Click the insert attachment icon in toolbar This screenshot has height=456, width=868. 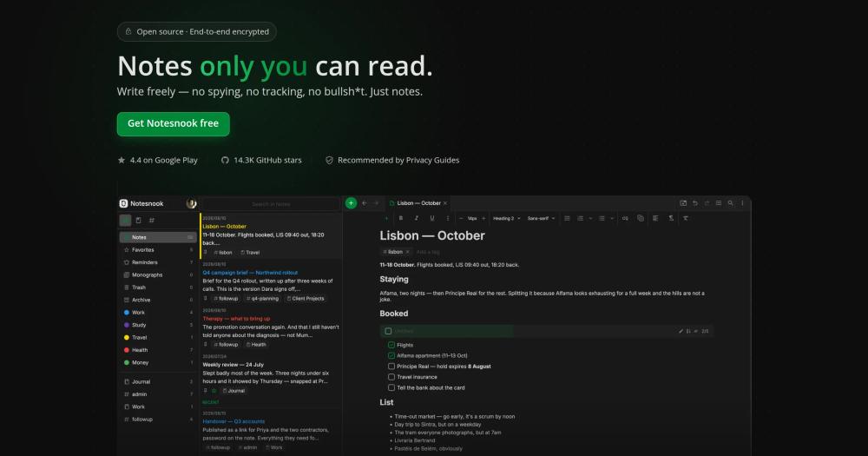pos(641,218)
